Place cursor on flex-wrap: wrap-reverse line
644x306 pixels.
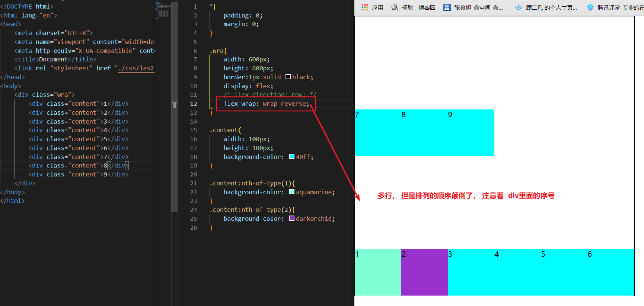[266, 104]
